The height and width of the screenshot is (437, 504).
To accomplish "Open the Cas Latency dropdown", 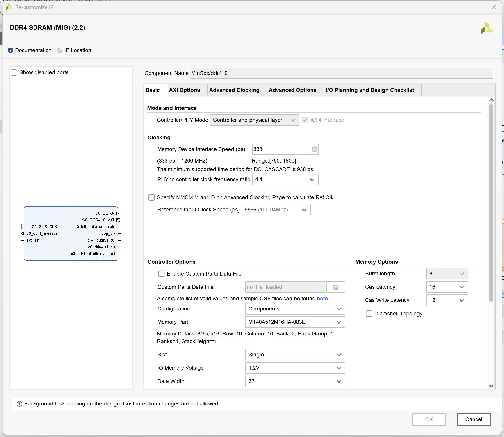I will (x=447, y=287).
